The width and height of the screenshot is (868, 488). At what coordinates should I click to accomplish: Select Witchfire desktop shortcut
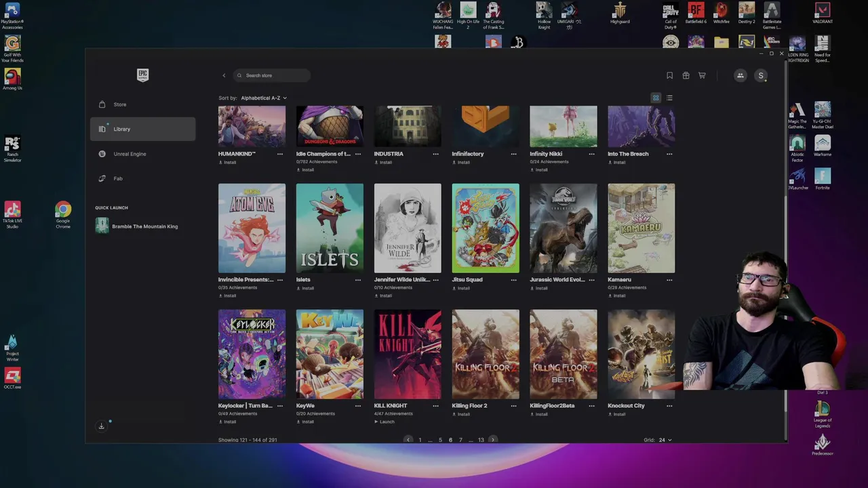(x=722, y=14)
